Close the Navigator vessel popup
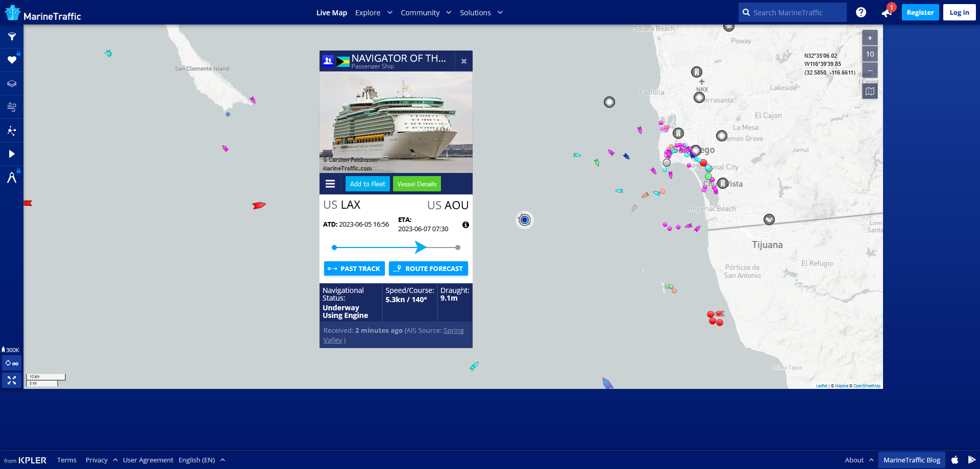Viewport: 980px width, 469px height. [464, 61]
